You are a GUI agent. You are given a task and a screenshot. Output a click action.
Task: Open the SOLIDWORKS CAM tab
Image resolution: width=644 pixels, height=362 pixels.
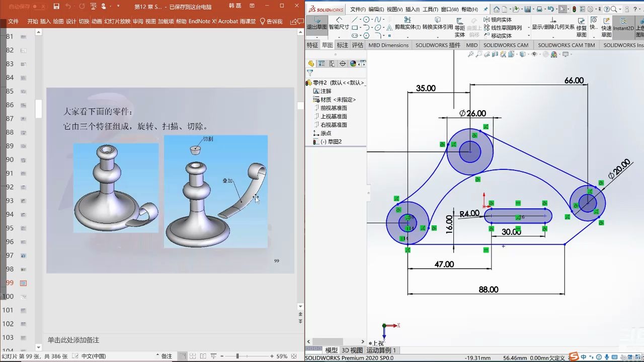pos(506,45)
